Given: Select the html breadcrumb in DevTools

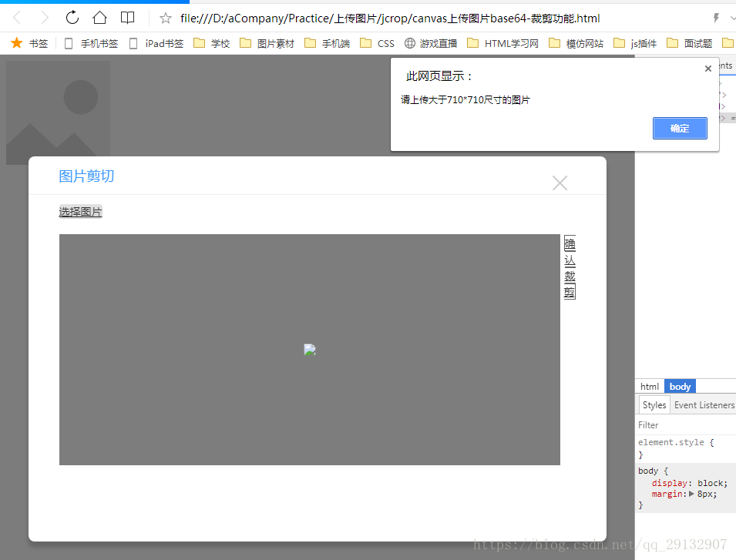Looking at the screenshot, I should pyautogui.click(x=649, y=386).
